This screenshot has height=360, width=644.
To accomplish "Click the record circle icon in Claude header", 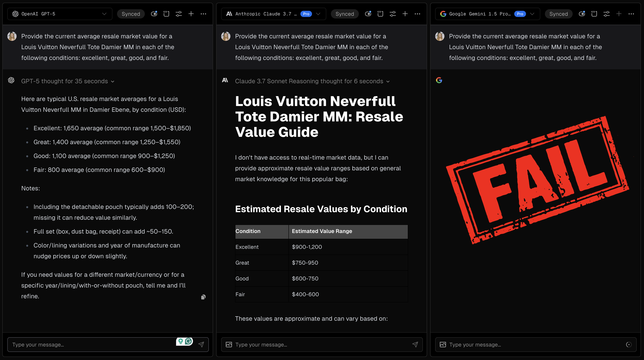I will 368,14.
